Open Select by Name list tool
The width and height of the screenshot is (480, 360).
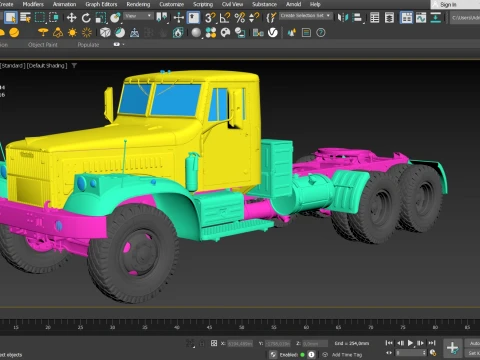(x=25, y=18)
